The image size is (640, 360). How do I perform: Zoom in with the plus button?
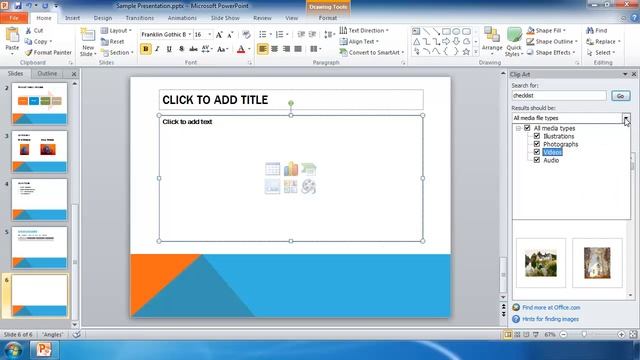(x=621, y=334)
